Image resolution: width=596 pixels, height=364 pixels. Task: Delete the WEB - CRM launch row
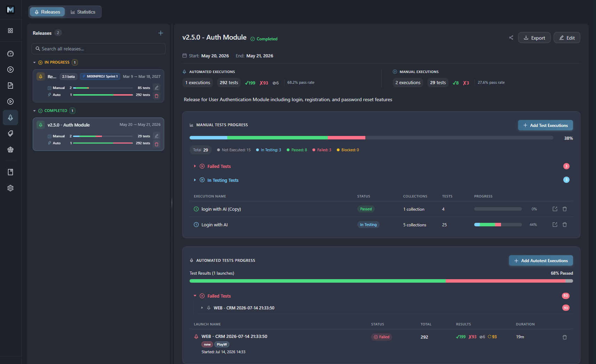coord(565,337)
